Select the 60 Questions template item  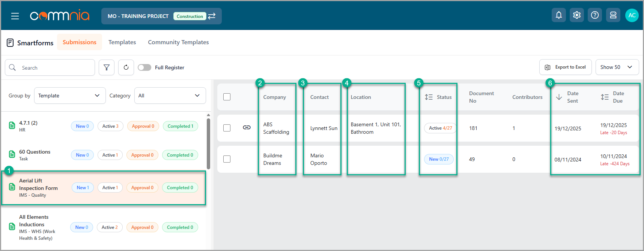click(x=35, y=155)
